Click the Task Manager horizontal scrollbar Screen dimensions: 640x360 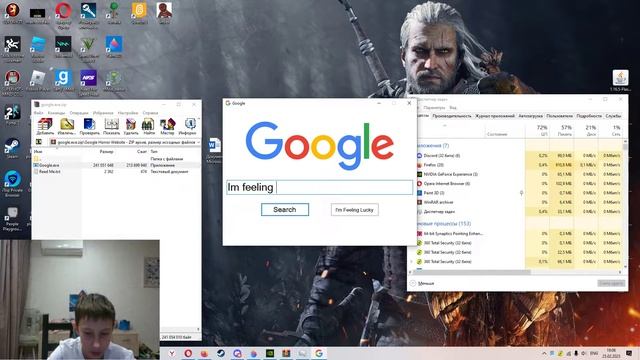click(473, 272)
